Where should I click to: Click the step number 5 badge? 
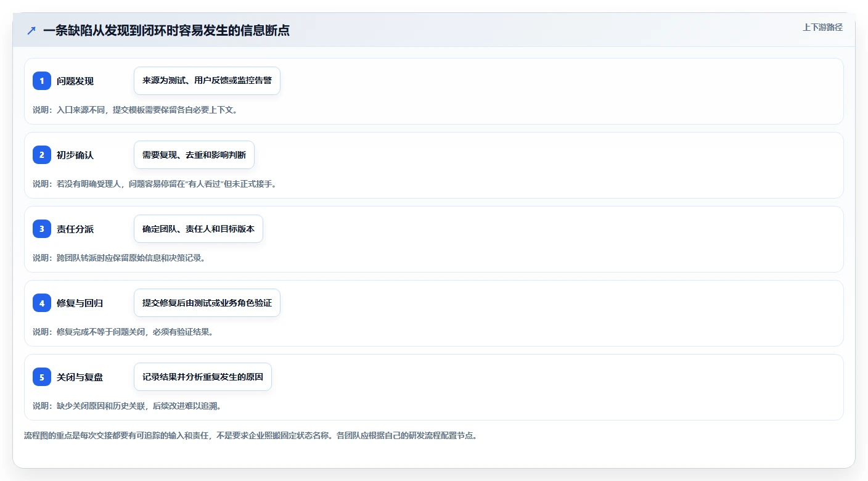[x=42, y=377]
